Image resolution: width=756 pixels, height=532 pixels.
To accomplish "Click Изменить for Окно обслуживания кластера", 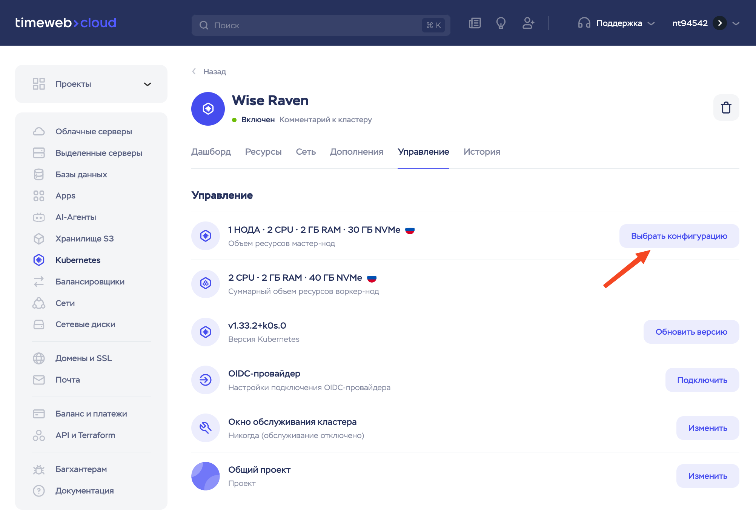I will point(708,428).
